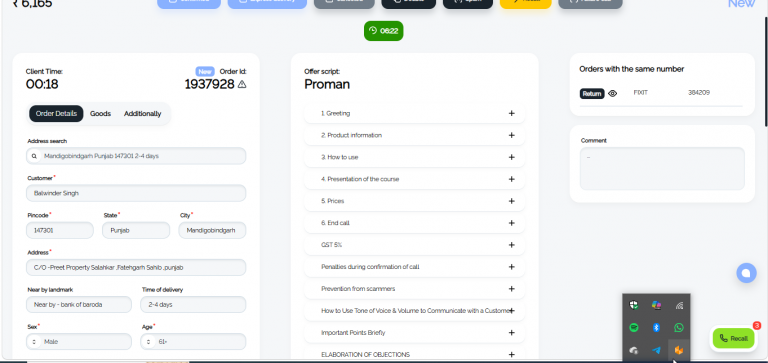Expand the GST 5% section
Screen dimensions: 768x363
414,245
